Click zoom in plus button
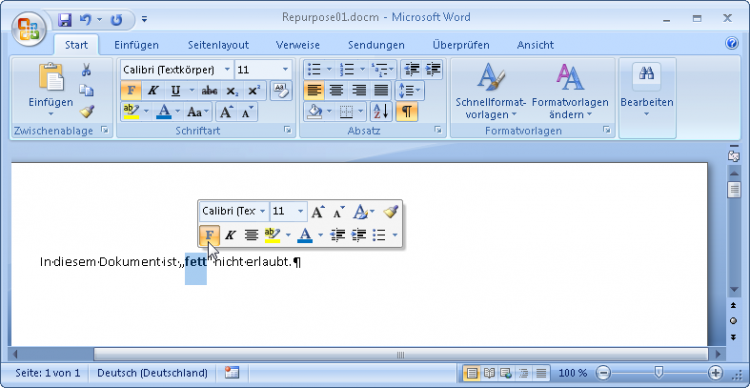 [716, 373]
